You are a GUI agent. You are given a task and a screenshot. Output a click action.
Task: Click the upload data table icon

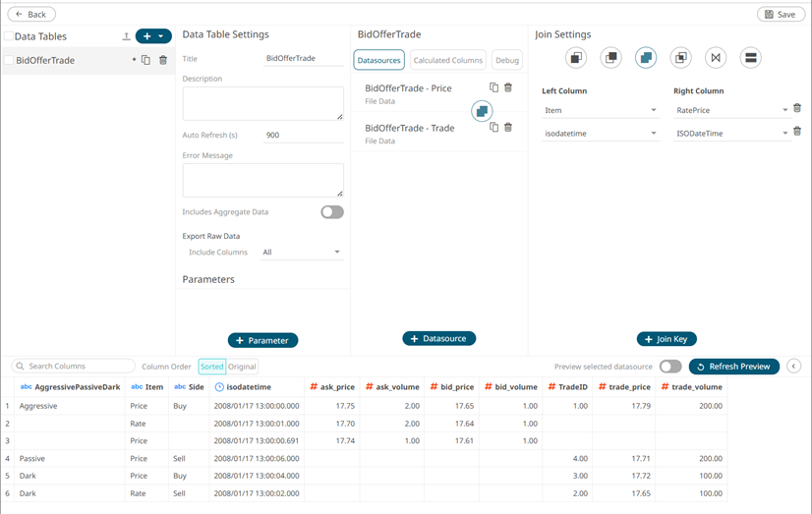point(126,36)
